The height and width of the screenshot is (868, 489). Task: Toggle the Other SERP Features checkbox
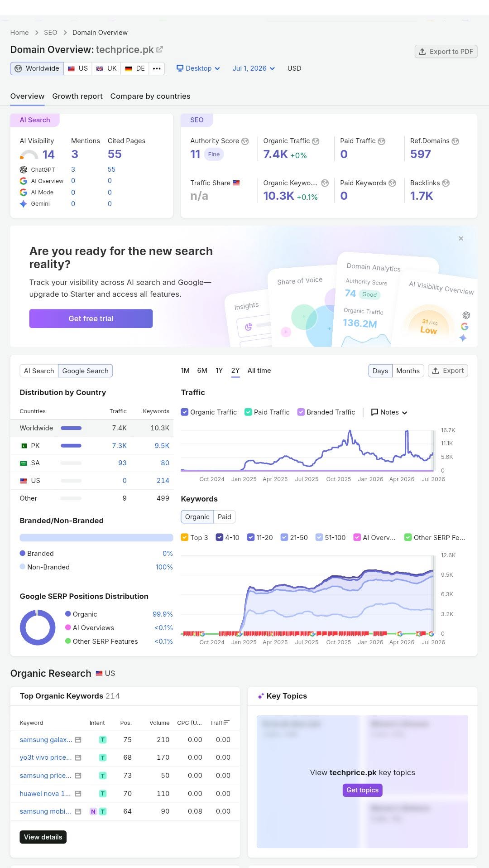(408, 537)
